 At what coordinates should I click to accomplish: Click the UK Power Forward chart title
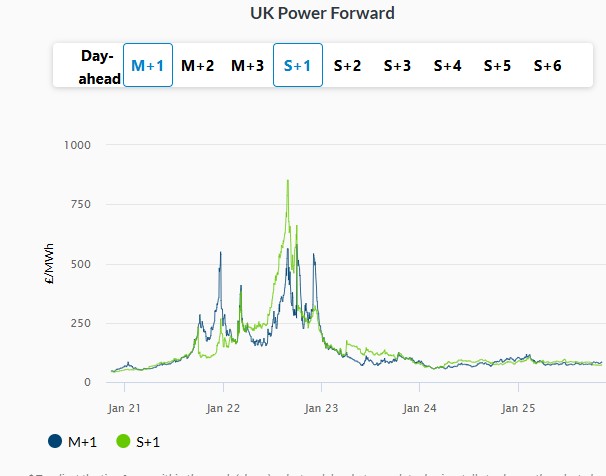coord(322,13)
